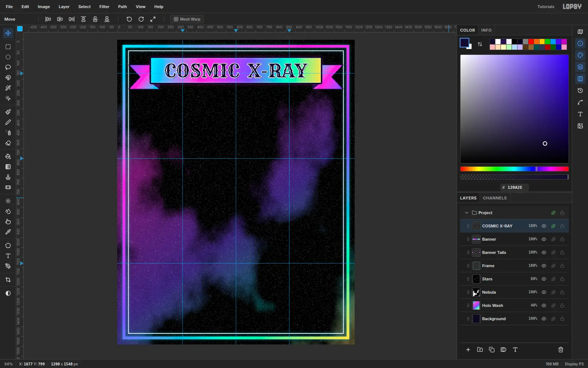588x368 pixels.
Task: Select the Text tool in the left toolbox
Action: pos(8,256)
